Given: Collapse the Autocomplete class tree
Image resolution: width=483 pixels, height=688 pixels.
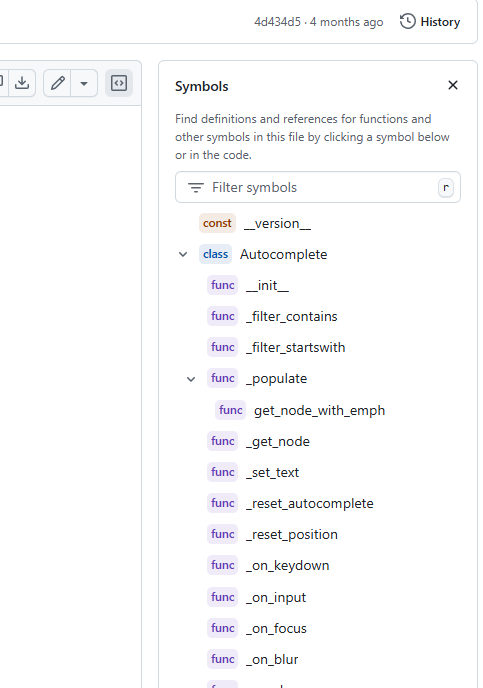Looking at the screenshot, I should tap(183, 254).
